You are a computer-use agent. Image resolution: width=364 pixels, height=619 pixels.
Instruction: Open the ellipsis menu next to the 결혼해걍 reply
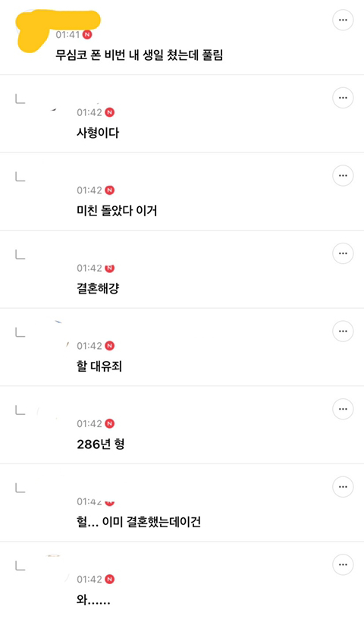(x=343, y=253)
